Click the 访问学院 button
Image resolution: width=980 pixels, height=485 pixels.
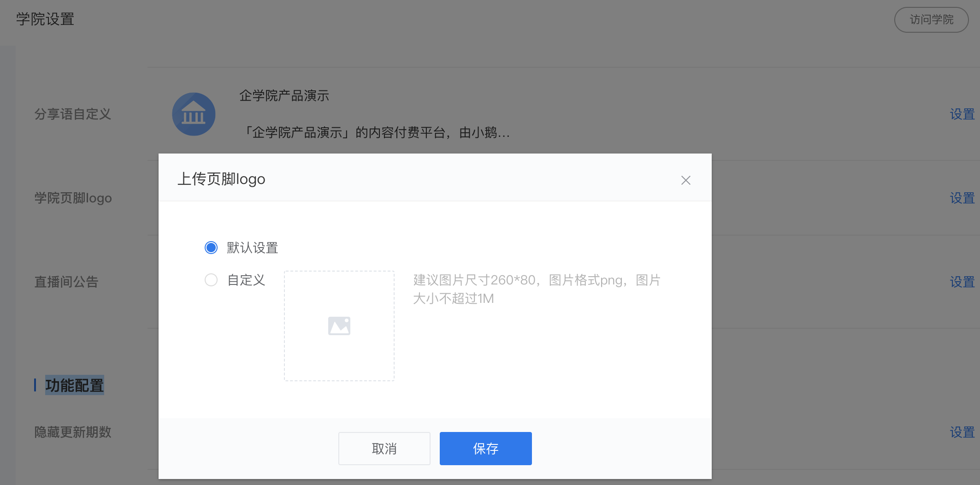[x=932, y=20]
